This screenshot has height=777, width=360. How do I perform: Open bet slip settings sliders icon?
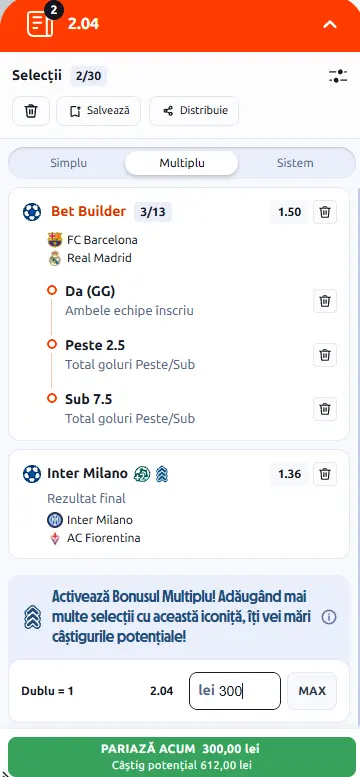click(x=338, y=76)
